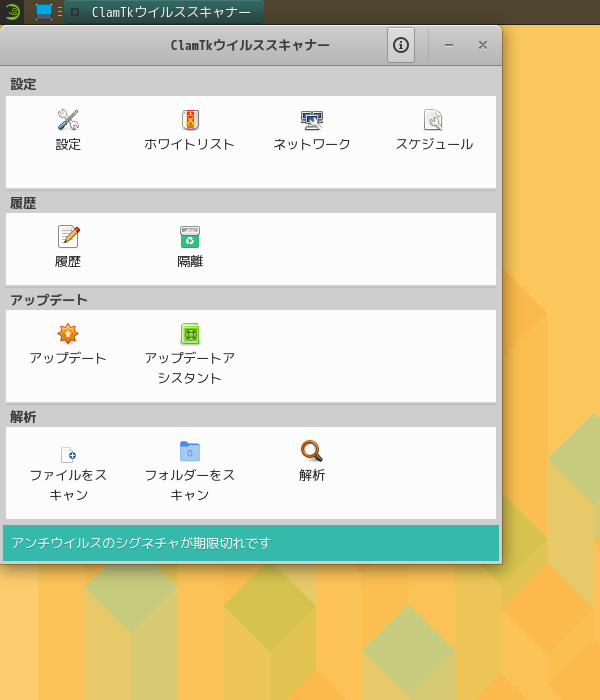Image resolution: width=600 pixels, height=700 pixels.
Task: Open the ホワイトリスト icon
Action: coord(190,120)
